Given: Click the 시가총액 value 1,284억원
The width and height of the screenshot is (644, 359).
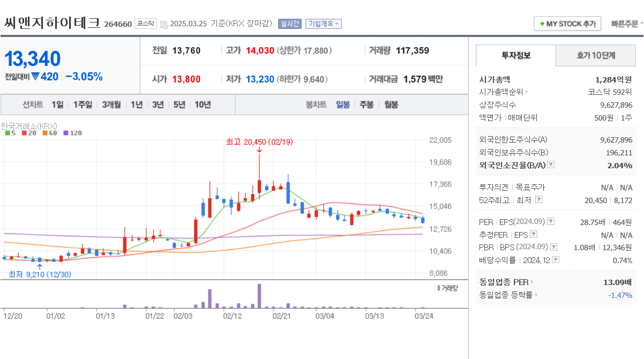Looking at the screenshot, I should [x=613, y=79].
